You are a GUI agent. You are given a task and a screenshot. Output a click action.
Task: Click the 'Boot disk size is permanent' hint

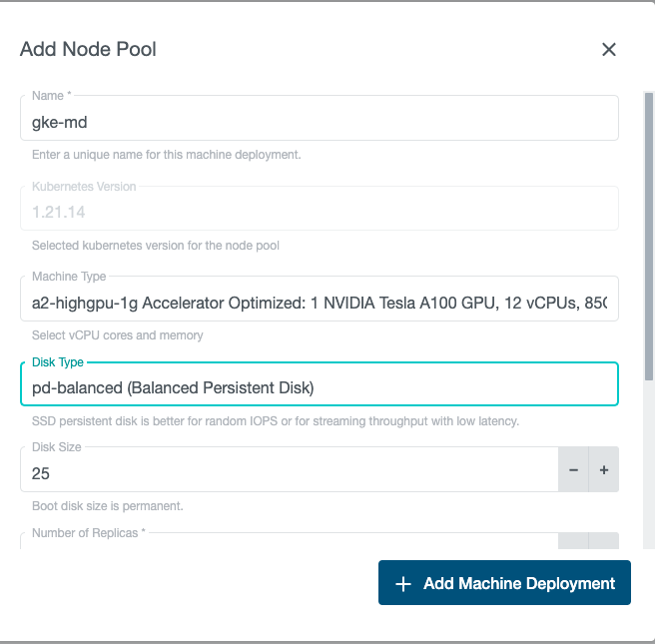tap(108, 506)
